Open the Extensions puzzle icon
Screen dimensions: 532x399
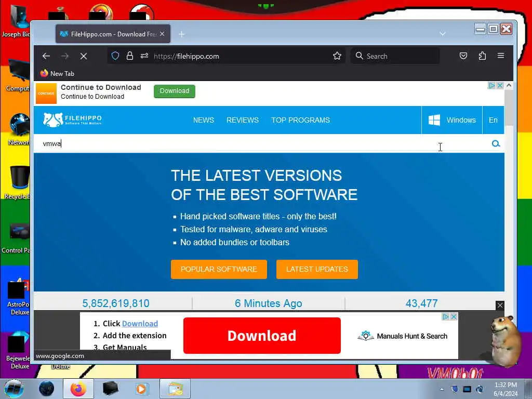(x=482, y=56)
